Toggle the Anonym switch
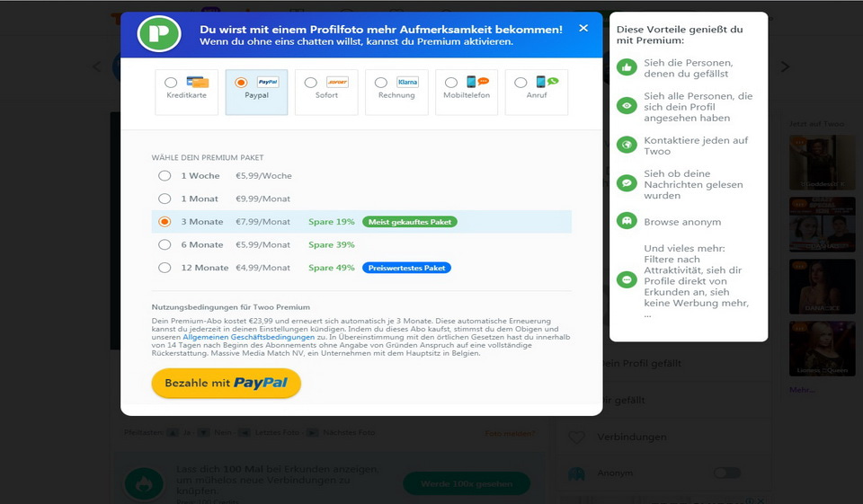Viewport: 863px width, 504px height. point(727,473)
